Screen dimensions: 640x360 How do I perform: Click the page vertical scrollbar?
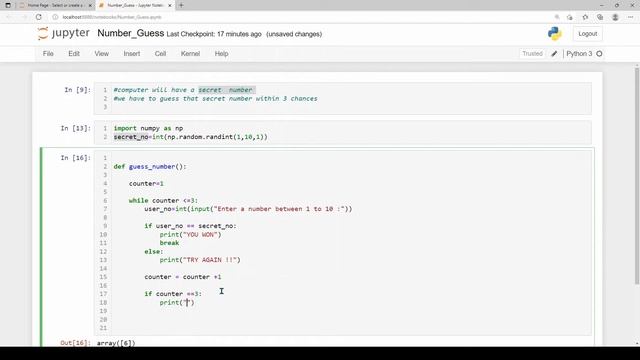(x=637, y=176)
